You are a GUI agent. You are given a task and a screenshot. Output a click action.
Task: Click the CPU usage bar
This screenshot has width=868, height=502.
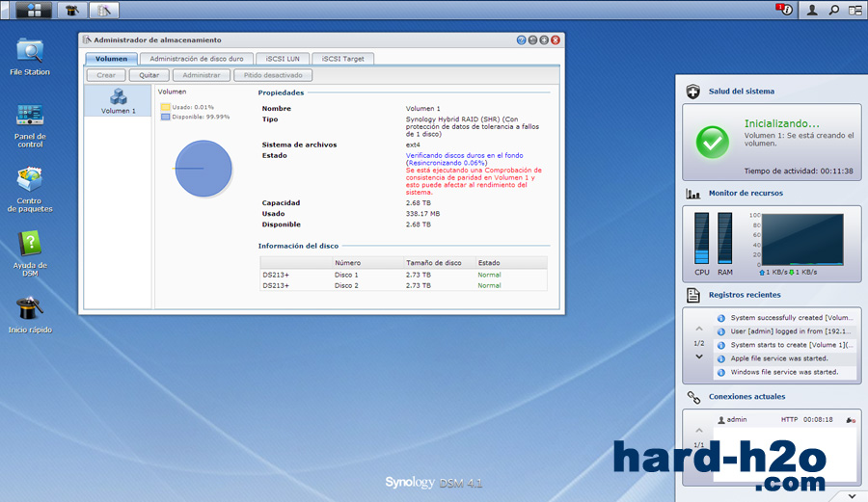click(x=701, y=238)
